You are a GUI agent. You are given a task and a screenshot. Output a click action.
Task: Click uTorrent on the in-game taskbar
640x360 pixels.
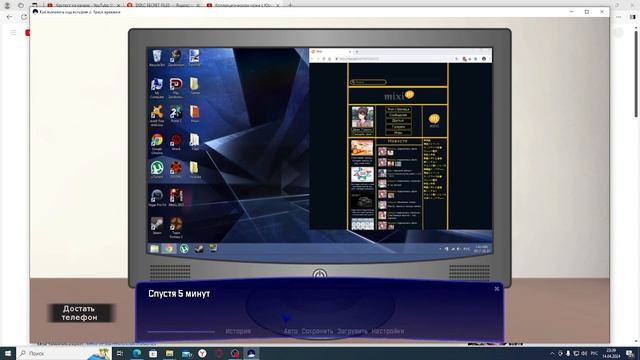(184, 249)
